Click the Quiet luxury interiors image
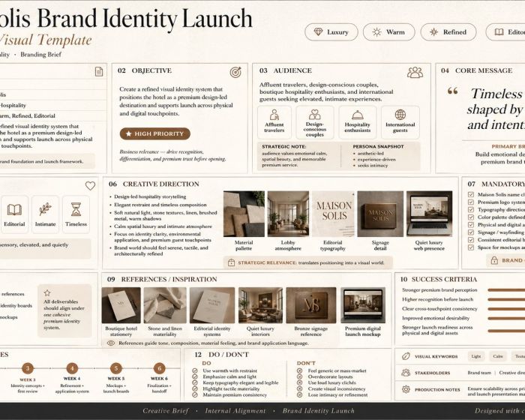 coord(260,305)
